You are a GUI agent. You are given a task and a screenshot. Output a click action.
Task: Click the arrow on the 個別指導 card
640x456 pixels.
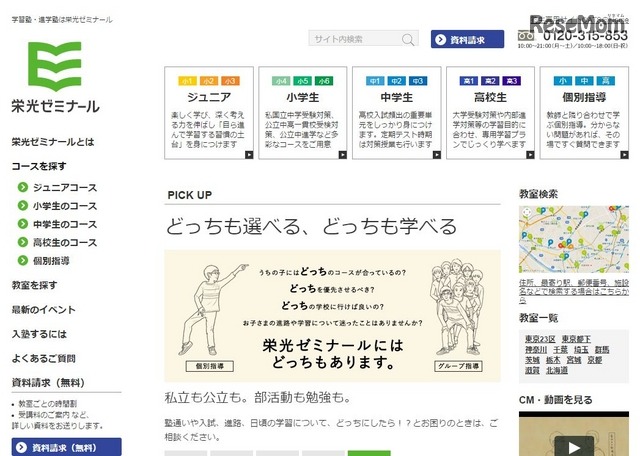(624, 155)
